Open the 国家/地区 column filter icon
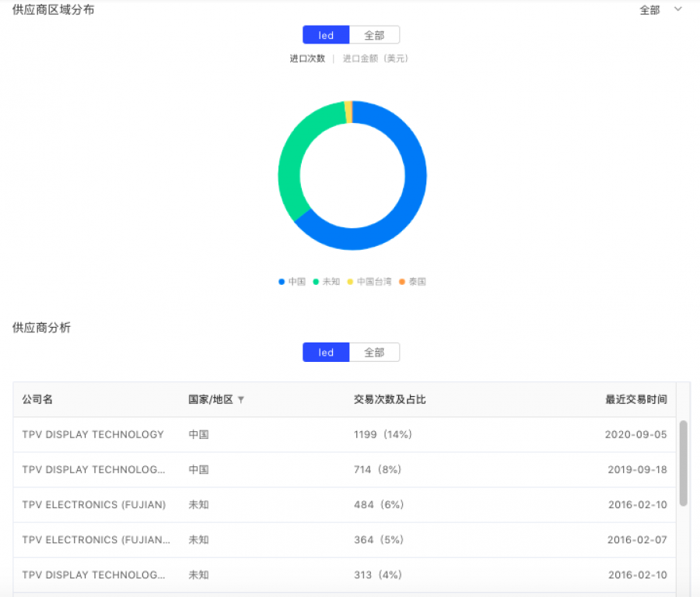The width and height of the screenshot is (700, 597). point(241,399)
